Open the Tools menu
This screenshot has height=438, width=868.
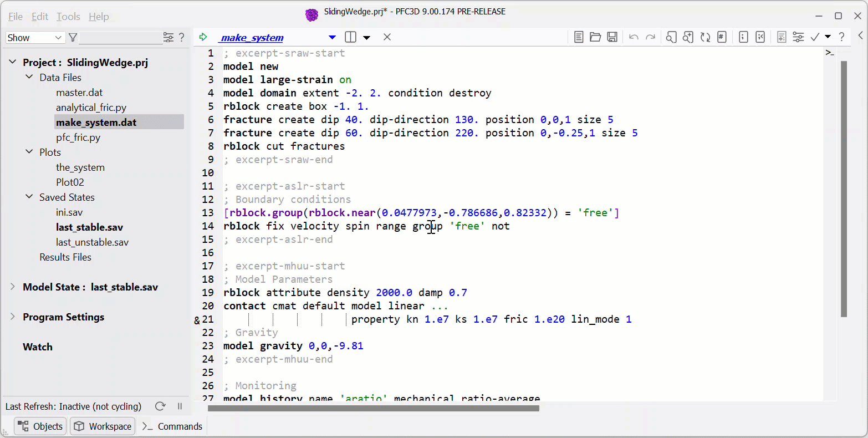click(x=68, y=17)
